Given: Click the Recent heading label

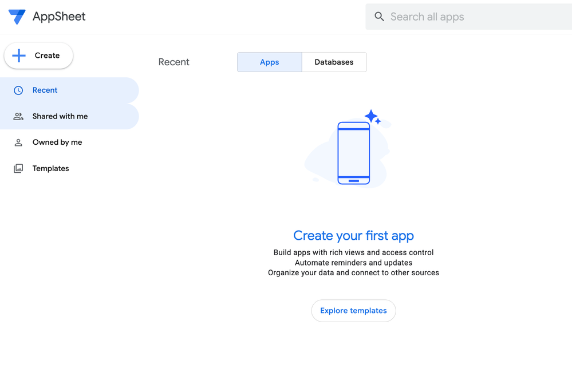Looking at the screenshot, I should 173,62.
